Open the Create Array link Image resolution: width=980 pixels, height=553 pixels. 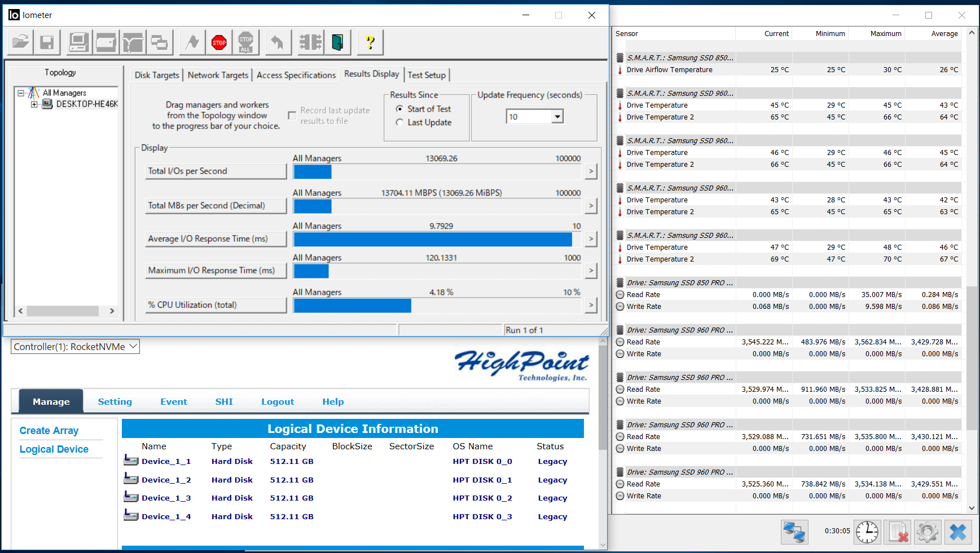point(49,431)
